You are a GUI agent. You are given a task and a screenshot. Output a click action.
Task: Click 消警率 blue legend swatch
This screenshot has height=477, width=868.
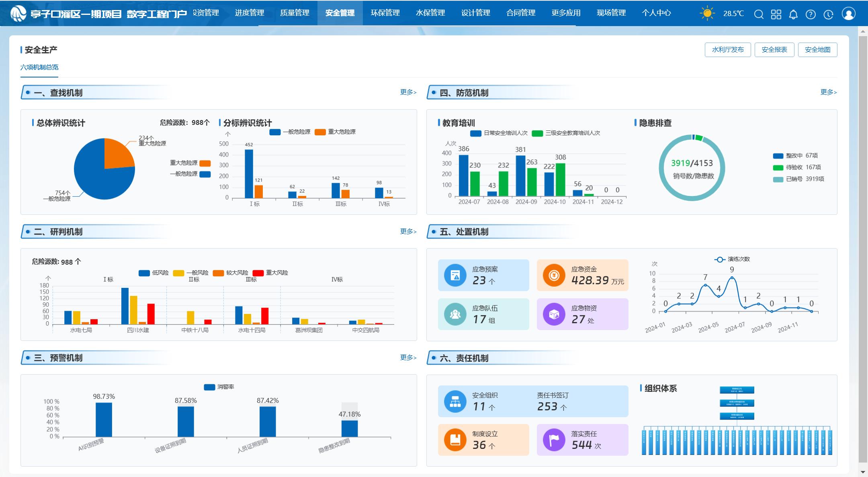(x=209, y=387)
